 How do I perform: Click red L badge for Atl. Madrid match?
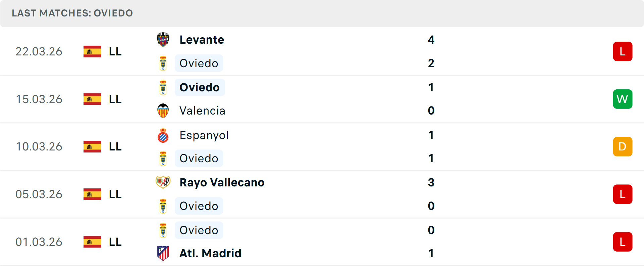pos(623,242)
